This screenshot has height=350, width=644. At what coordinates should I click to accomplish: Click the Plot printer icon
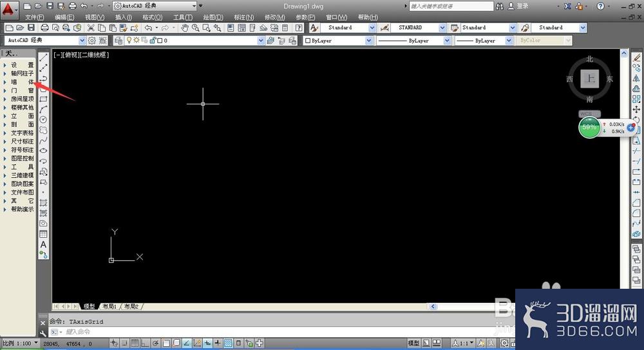(45, 28)
